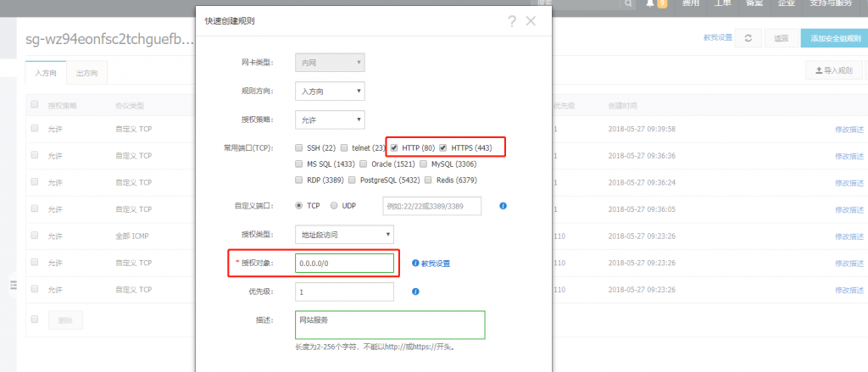
Task: Switch to the 出方向 tab
Action: pyautogui.click(x=86, y=74)
